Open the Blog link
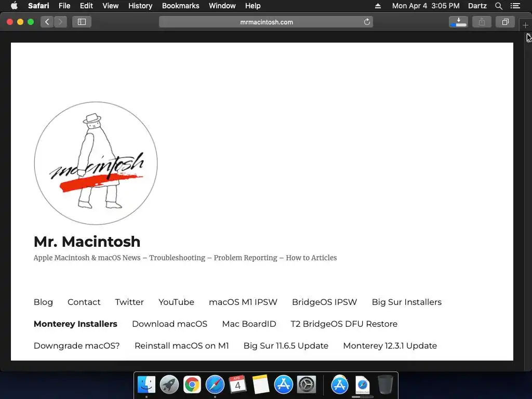Viewport: 532px width, 399px height. pyautogui.click(x=43, y=302)
